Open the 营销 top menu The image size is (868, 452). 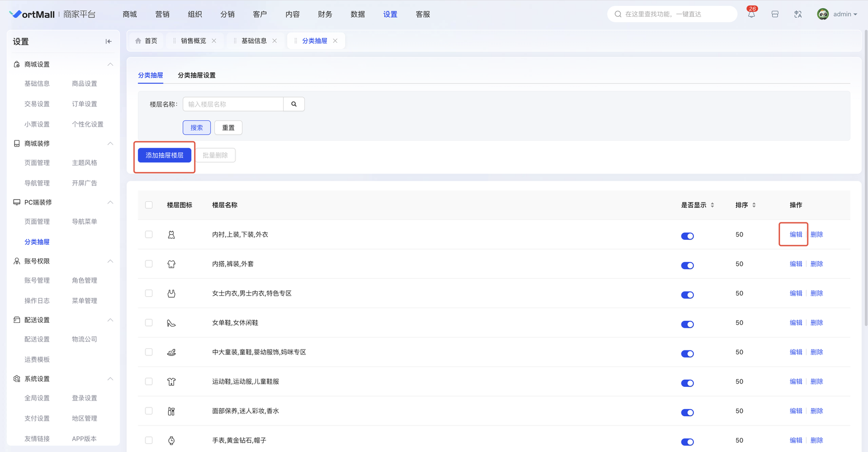(x=162, y=15)
